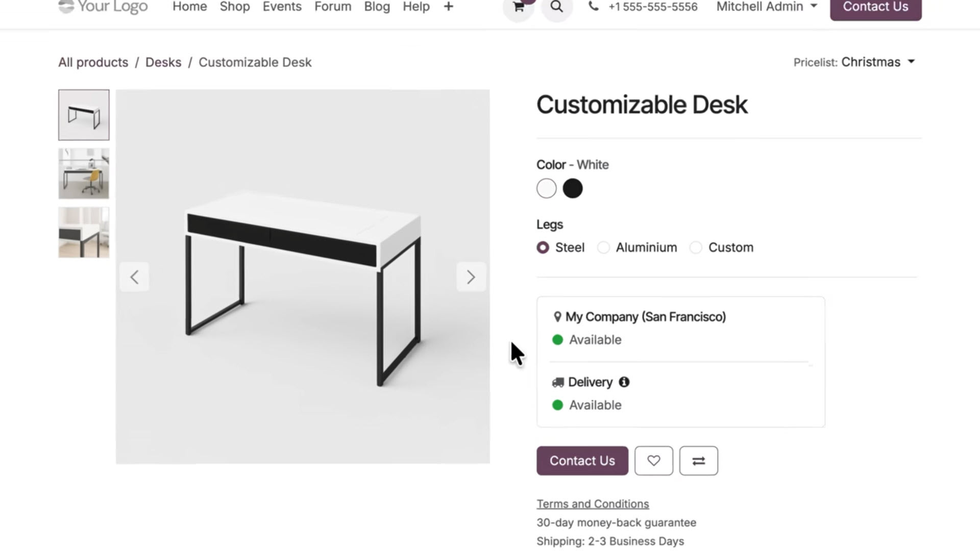Select Aluminium legs

pos(604,247)
